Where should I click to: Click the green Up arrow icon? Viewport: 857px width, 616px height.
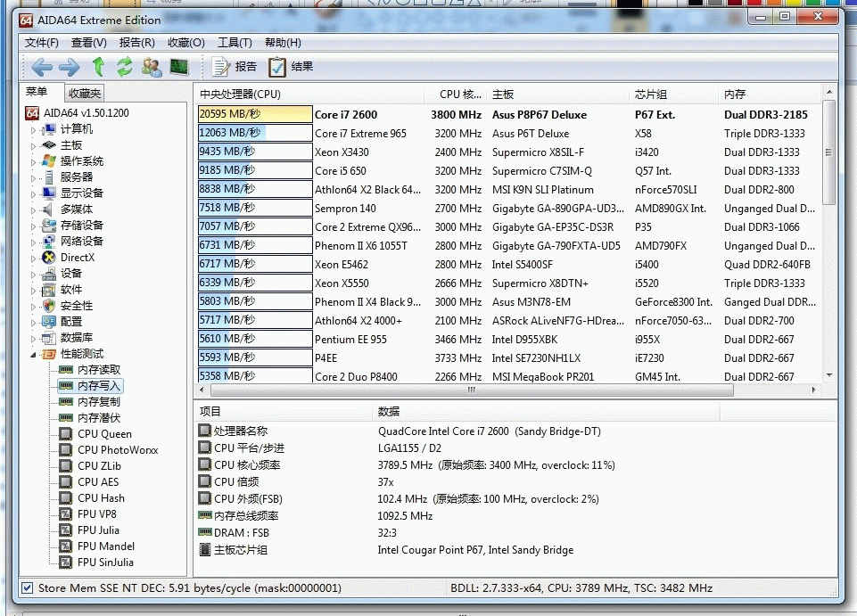[x=98, y=67]
